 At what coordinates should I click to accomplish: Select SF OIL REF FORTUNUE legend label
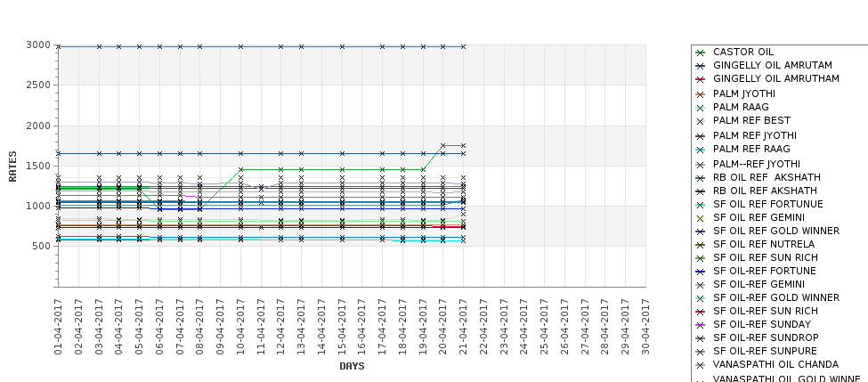click(767, 204)
